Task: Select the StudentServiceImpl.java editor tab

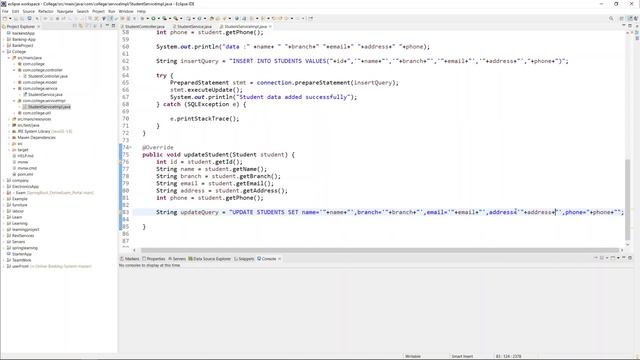Action: (245, 27)
